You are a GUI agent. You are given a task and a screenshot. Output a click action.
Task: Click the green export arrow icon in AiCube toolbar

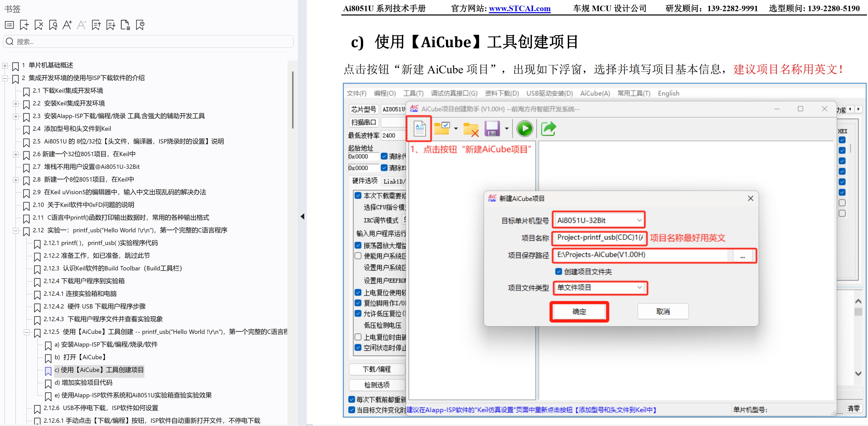click(548, 129)
